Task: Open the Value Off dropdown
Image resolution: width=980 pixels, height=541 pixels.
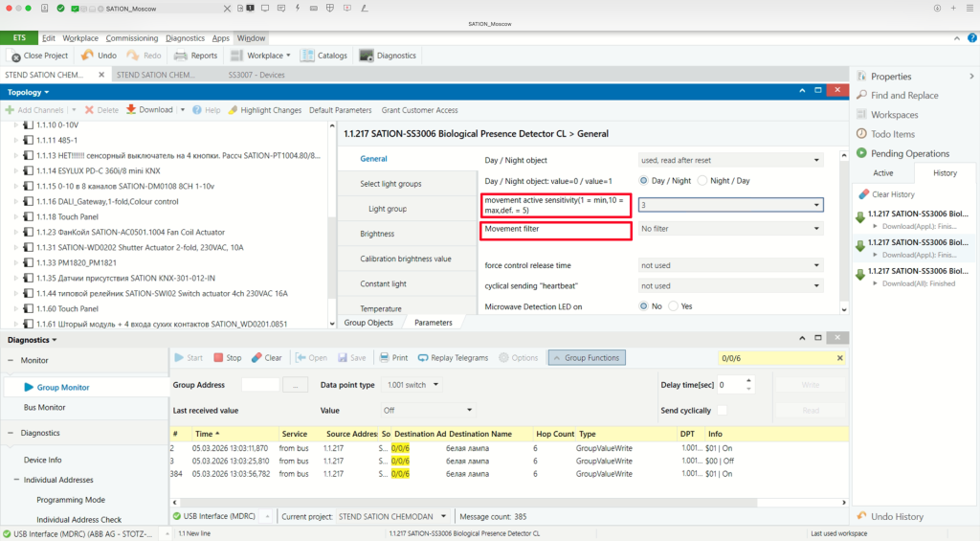Action: [x=428, y=410]
